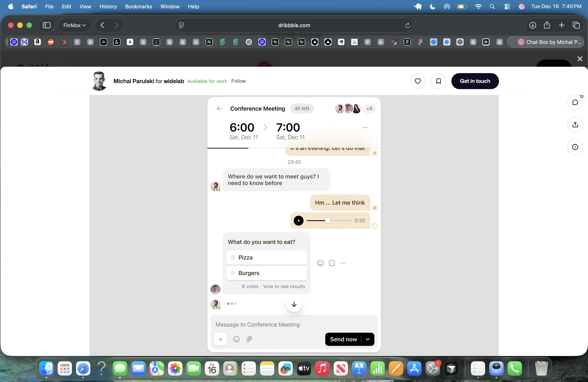This screenshot has height=382, width=588.
Task: Select the Burgers poll option
Action: pos(266,273)
